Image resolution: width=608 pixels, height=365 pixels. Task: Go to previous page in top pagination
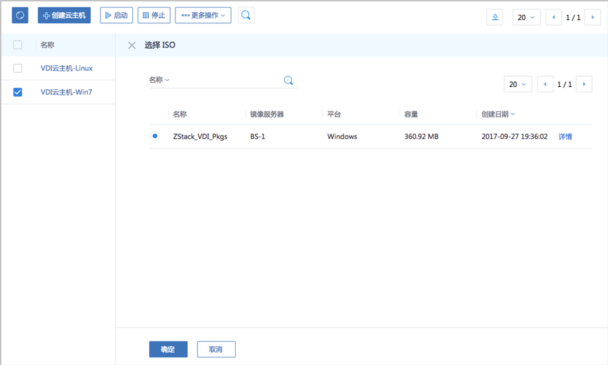tap(553, 17)
